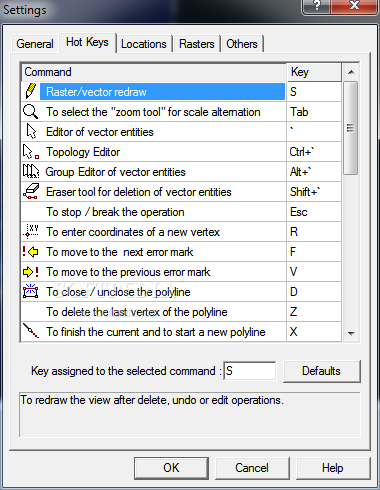This screenshot has width=380, height=490.
Task: Click the pencil icon for Raster/vector redraw
Action: (x=30, y=91)
